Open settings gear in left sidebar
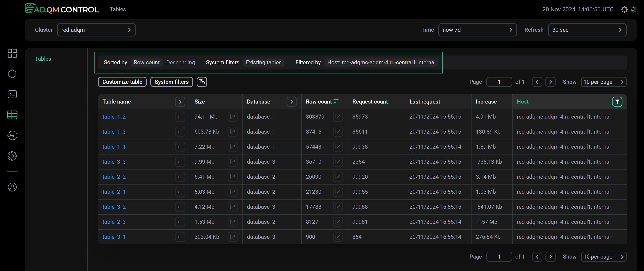The width and height of the screenshot is (644, 271). [12, 156]
